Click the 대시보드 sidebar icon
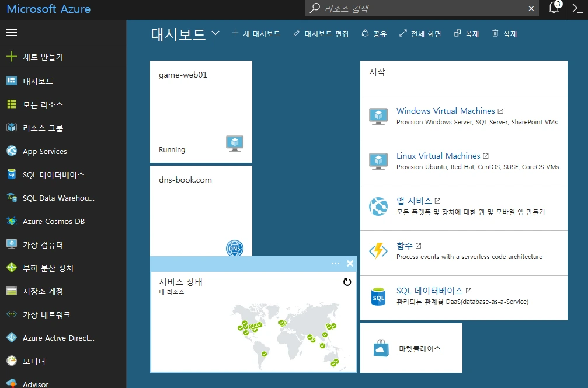Image resolution: width=588 pixels, height=388 pixels. 12,81
